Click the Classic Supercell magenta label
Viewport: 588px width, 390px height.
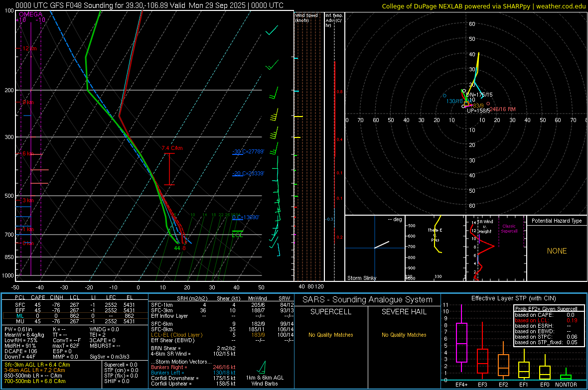click(509, 229)
